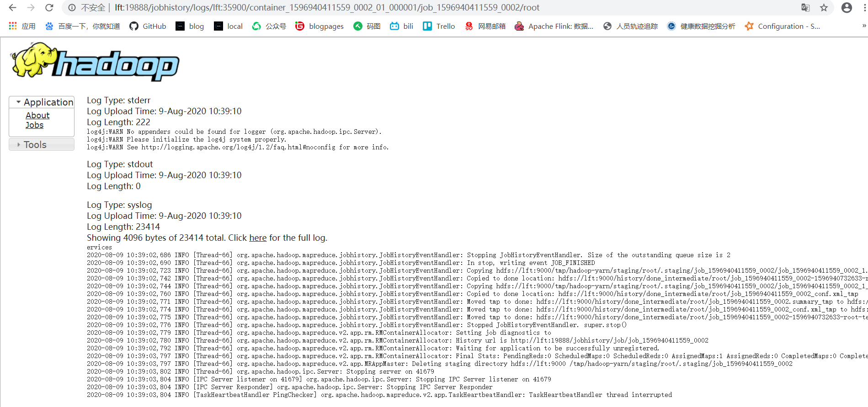Open the 健康数据挖掘分析 bookmark
The image size is (868, 407).
[x=701, y=26]
